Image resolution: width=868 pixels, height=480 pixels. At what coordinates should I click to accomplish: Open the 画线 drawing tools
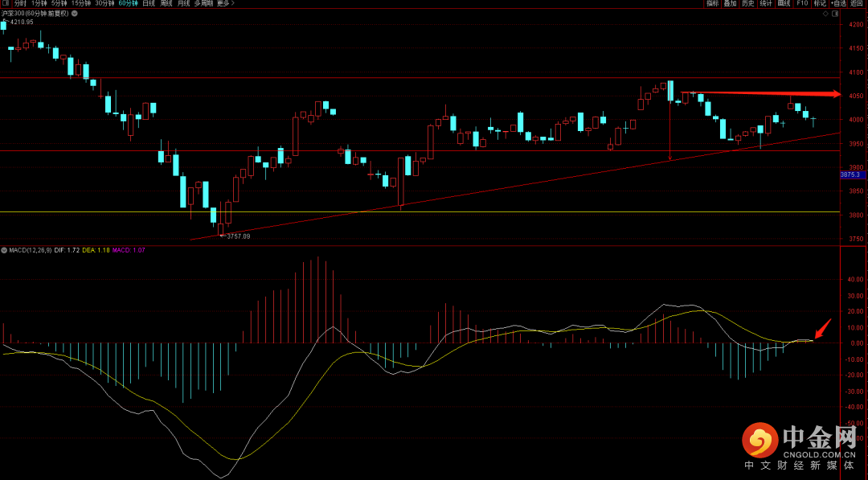pos(784,3)
